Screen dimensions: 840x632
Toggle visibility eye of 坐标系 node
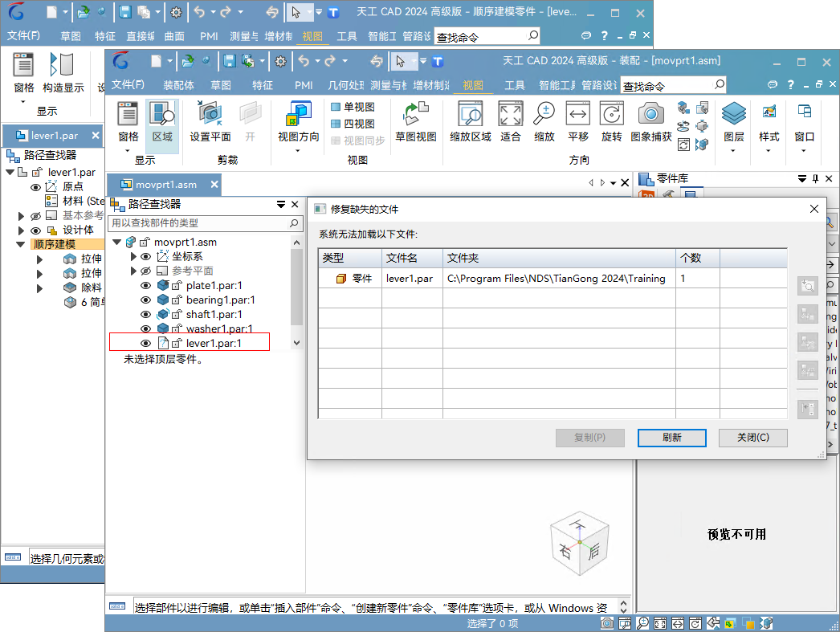pos(145,256)
